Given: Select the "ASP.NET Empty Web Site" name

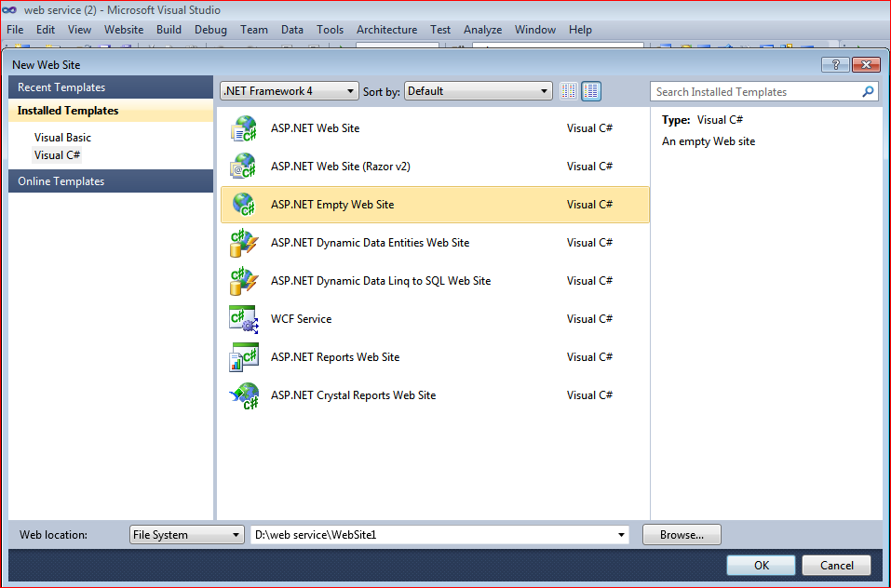Looking at the screenshot, I should pyautogui.click(x=332, y=205).
